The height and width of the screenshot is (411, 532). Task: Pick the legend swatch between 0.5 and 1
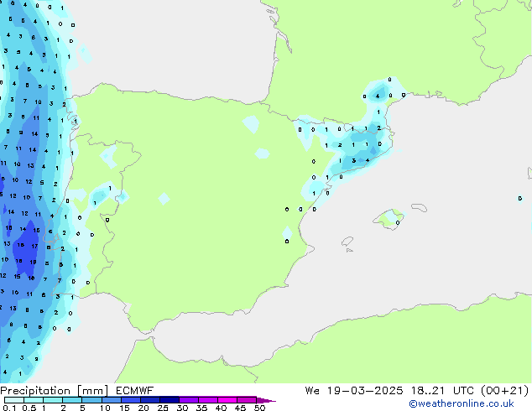(34, 400)
